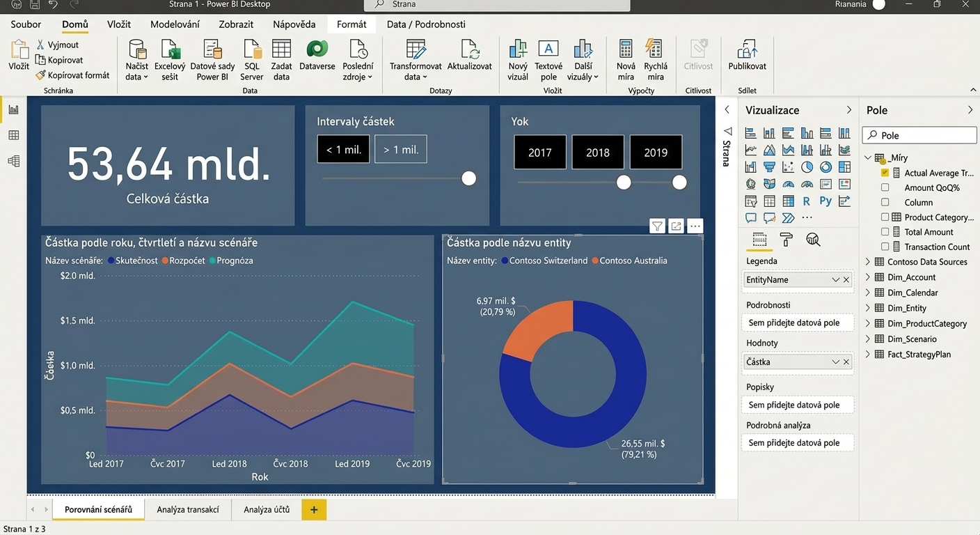
Task: Expand the Dim_Account table
Action: [868, 277]
